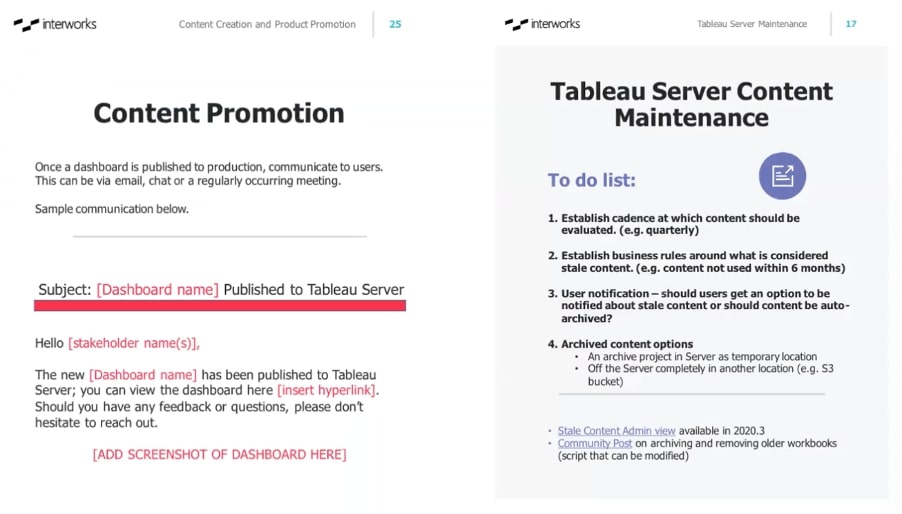Image resolution: width=902 pixels, height=514 pixels.
Task: Click the Interworks logo on right slide
Action: (542, 24)
